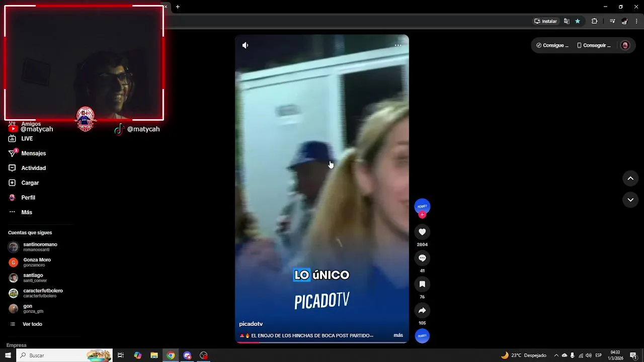Open the LIVE section
This screenshot has width=644, height=362.
[x=27, y=139]
